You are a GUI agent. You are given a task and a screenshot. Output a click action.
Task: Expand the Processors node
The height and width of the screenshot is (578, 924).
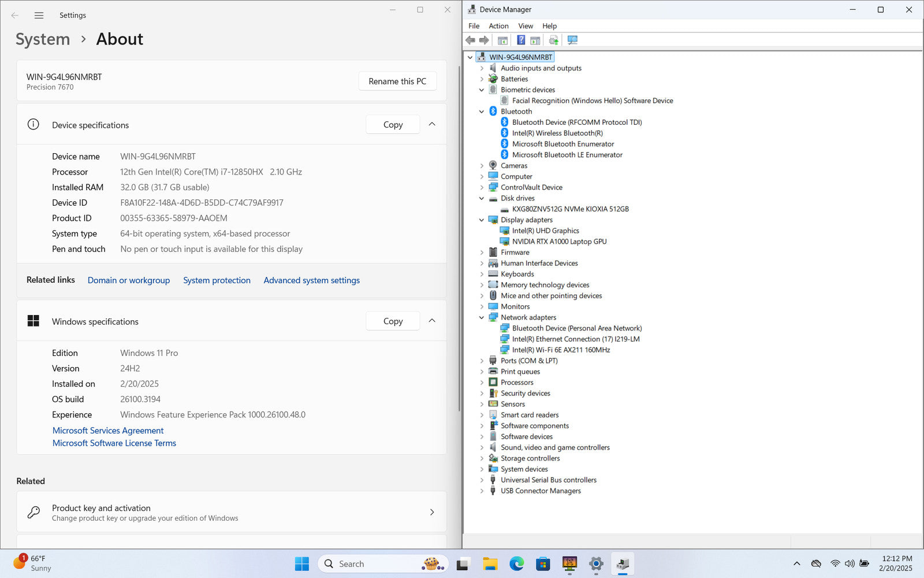482,383
